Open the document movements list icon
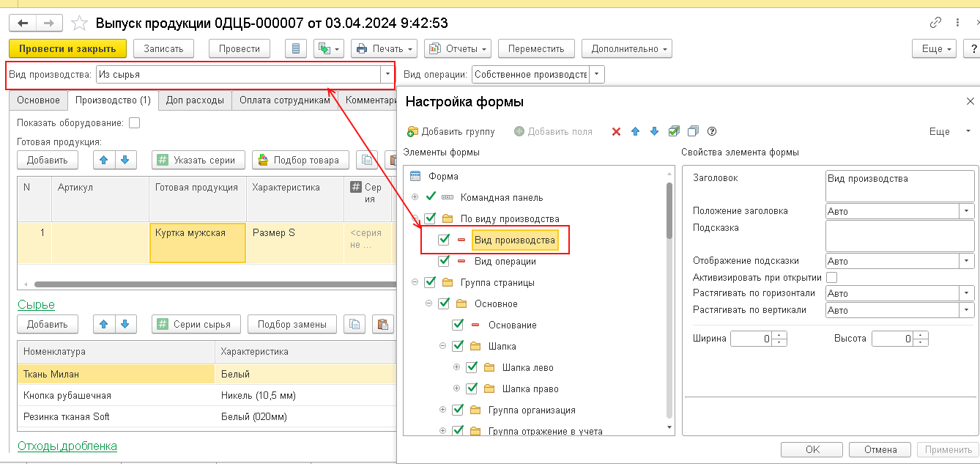Screen dimensions: 980x464 tap(295, 49)
